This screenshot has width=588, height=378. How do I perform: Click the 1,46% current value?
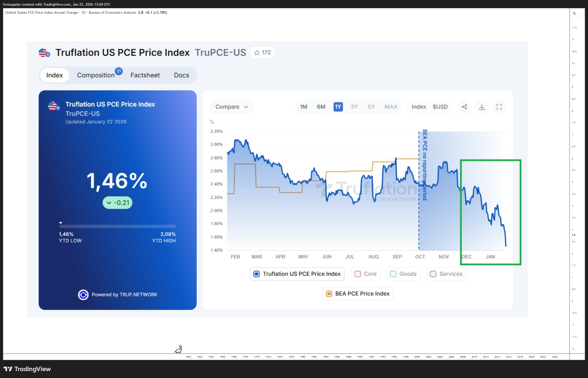click(x=117, y=181)
